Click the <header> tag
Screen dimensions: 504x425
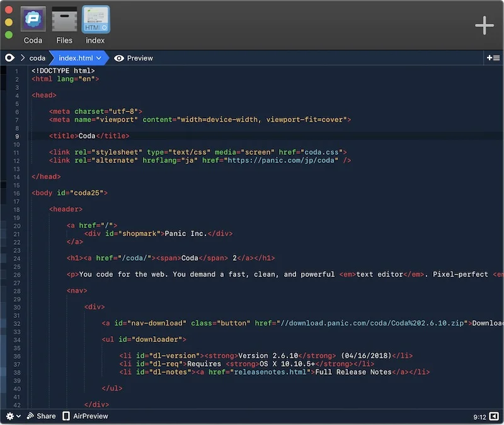(66, 209)
